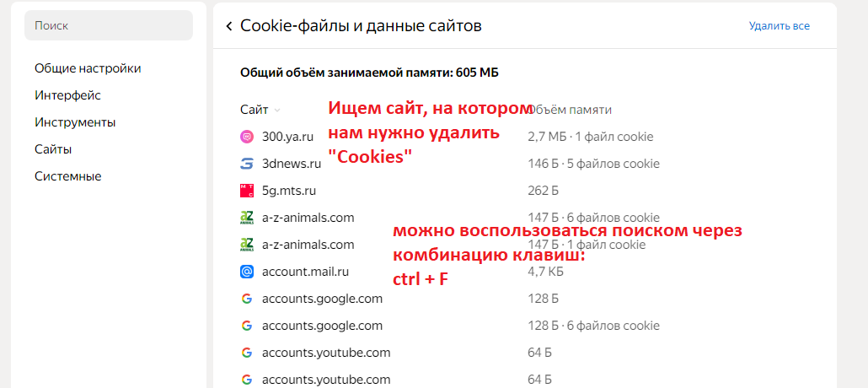Open Сайты settings section
Screen dimensions: 868x388
[53, 149]
